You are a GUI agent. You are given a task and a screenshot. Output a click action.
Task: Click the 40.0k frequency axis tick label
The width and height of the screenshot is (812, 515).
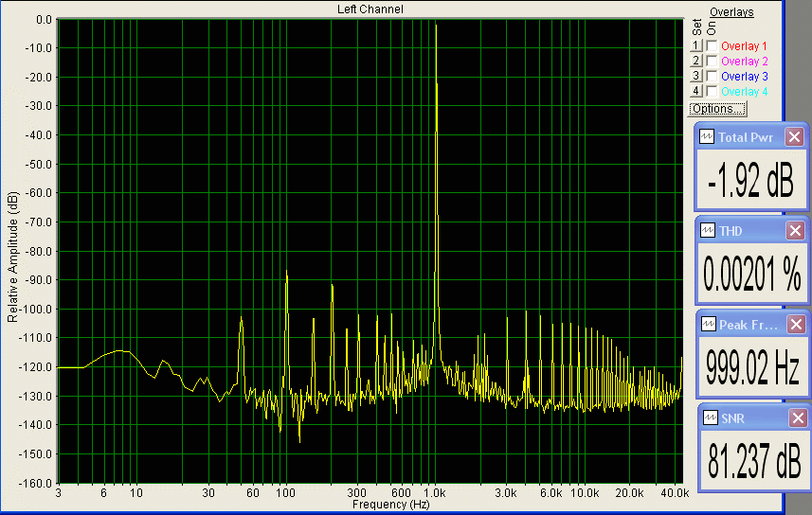675,492
